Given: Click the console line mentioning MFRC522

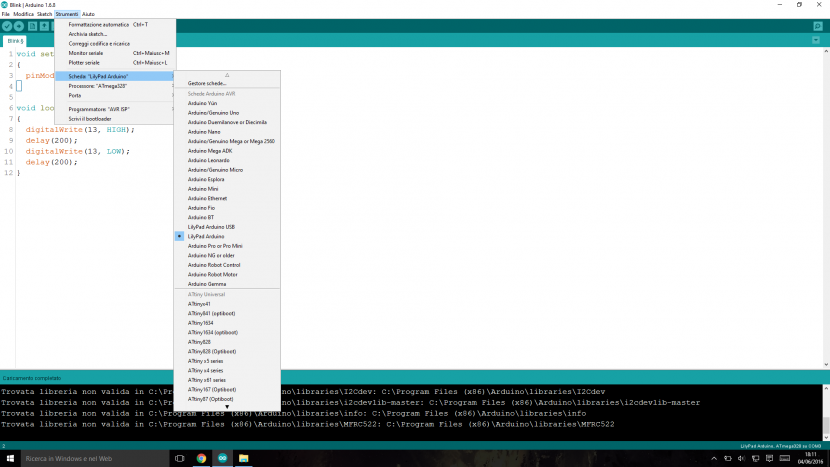Looking at the screenshot, I should point(308,425).
